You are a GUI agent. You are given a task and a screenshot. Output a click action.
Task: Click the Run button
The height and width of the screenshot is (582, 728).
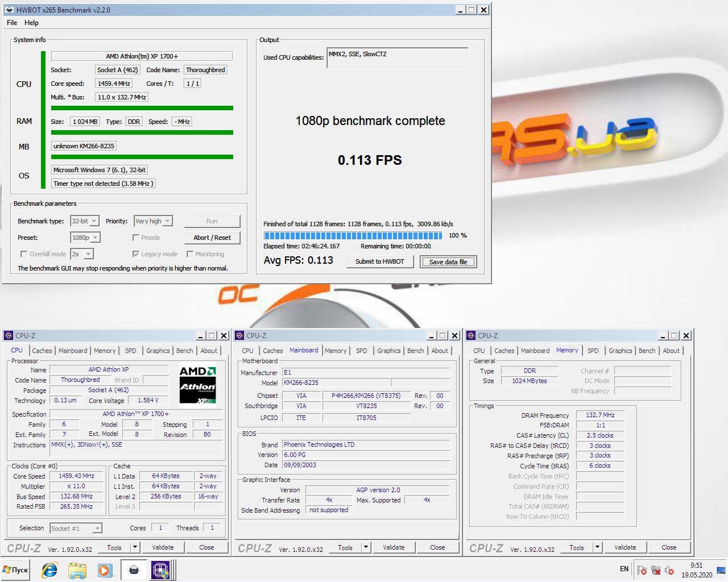point(212,221)
